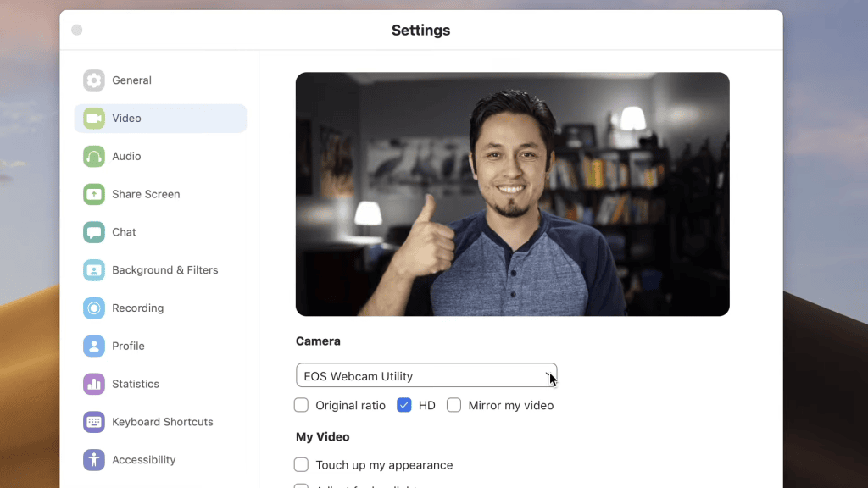Click the camera preview thumbnail

[x=512, y=194]
